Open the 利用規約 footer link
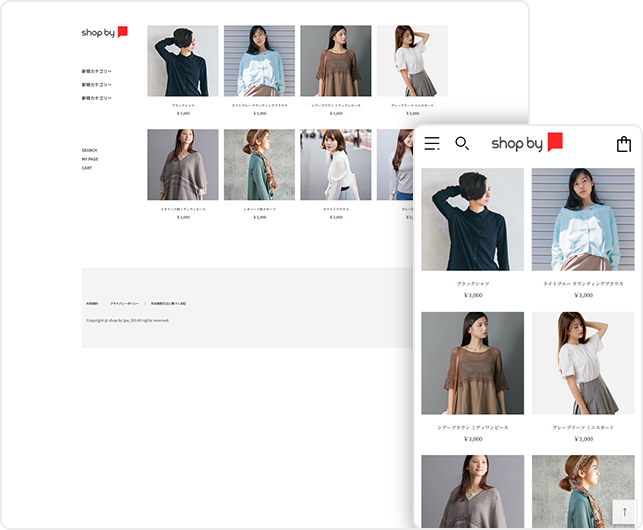The image size is (643, 530). 92,304
